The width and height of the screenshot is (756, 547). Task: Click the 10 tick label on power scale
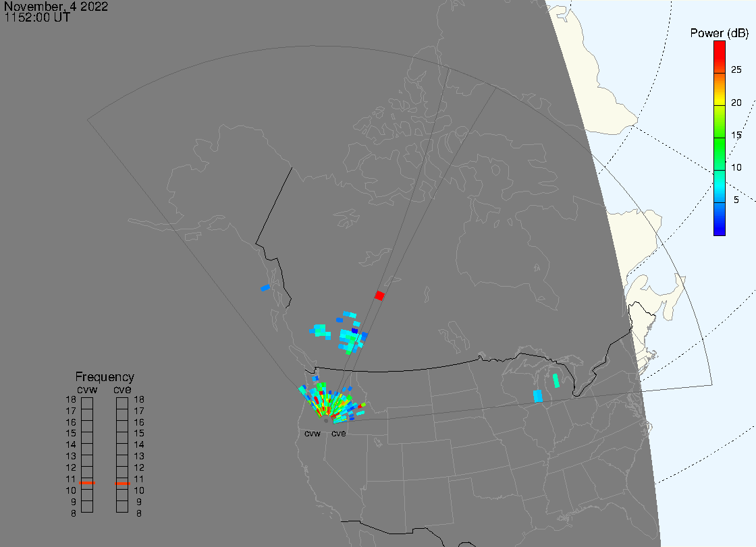point(736,167)
